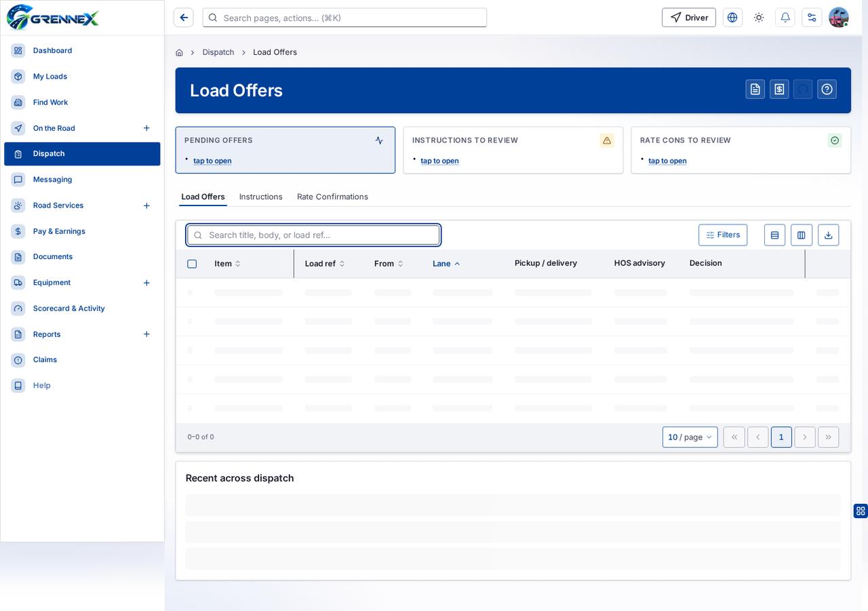Click the table density rows icon
868x611 pixels.
tap(774, 235)
